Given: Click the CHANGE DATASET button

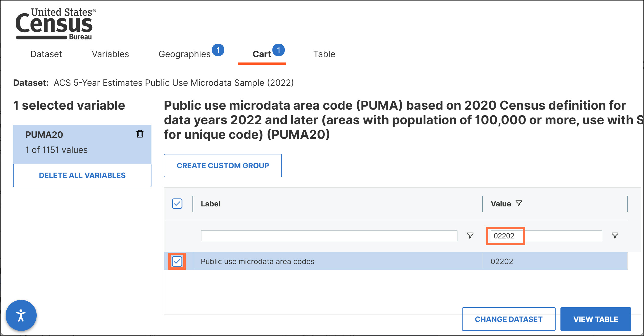Looking at the screenshot, I should (x=508, y=319).
